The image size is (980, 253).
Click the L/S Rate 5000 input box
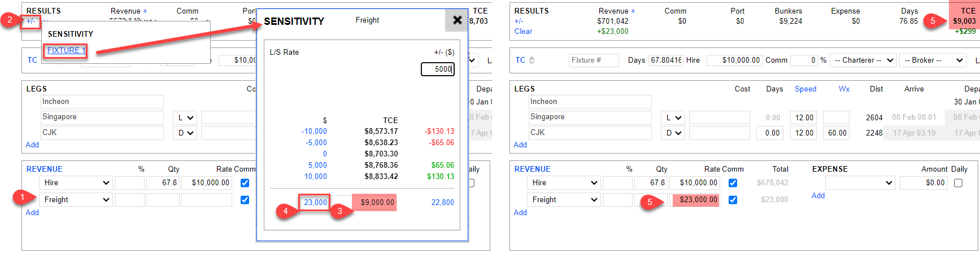pyautogui.click(x=438, y=69)
